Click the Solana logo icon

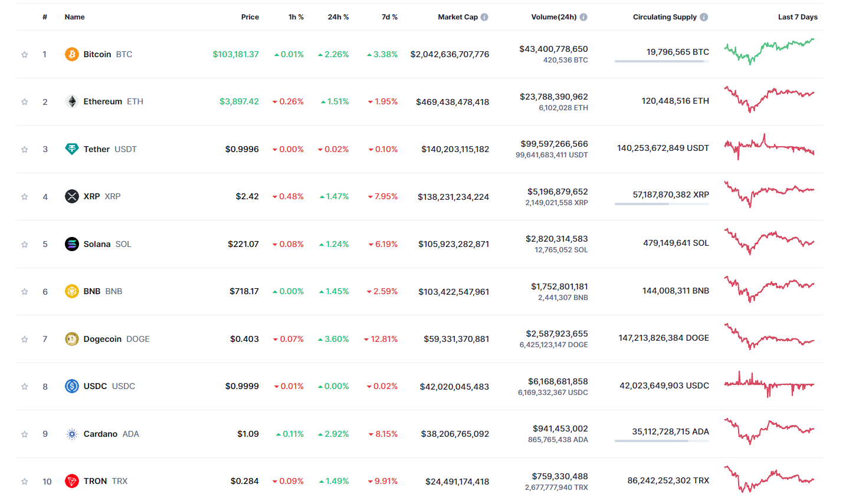(x=71, y=244)
